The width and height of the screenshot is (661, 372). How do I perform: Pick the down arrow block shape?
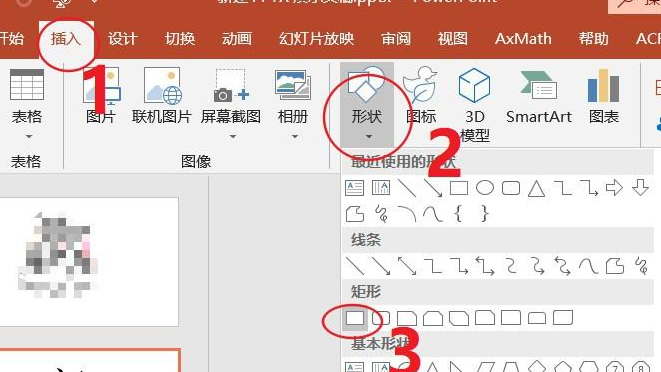coord(640,188)
